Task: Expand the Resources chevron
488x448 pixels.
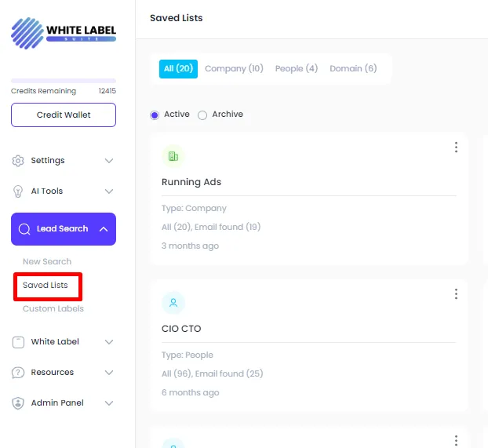Action: [x=109, y=373]
